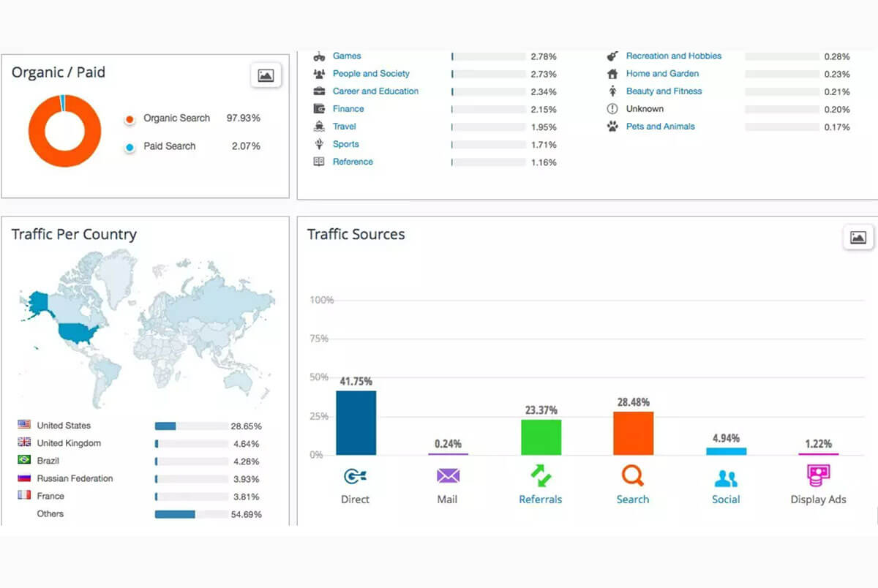Image resolution: width=878 pixels, height=588 pixels.
Task: Click the Mail envelope icon
Action: coord(447,476)
